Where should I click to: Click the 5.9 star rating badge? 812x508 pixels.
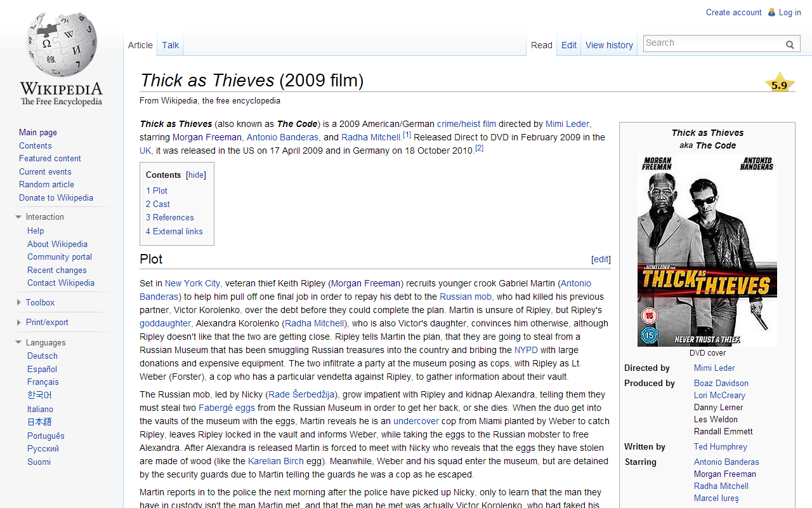[x=780, y=84]
